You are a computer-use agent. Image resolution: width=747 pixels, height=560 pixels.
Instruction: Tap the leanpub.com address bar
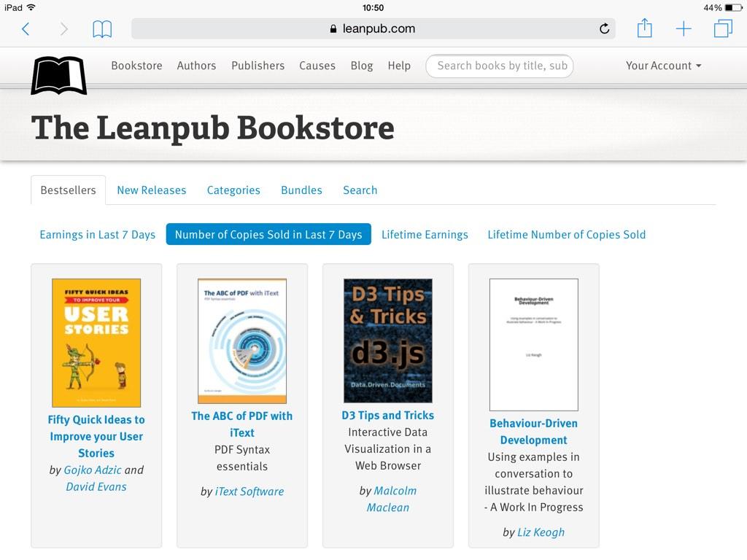pyautogui.click(x=373, y=28)
